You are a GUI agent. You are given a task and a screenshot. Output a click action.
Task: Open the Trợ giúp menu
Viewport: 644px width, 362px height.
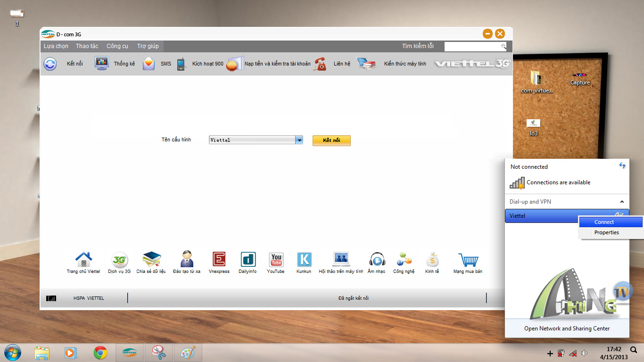point(148,46)
